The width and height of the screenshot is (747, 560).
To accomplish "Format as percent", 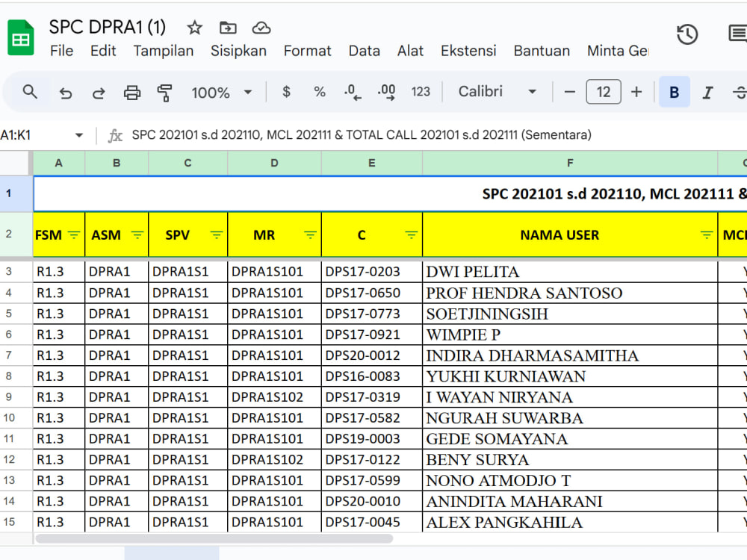I will coord(319,91).
